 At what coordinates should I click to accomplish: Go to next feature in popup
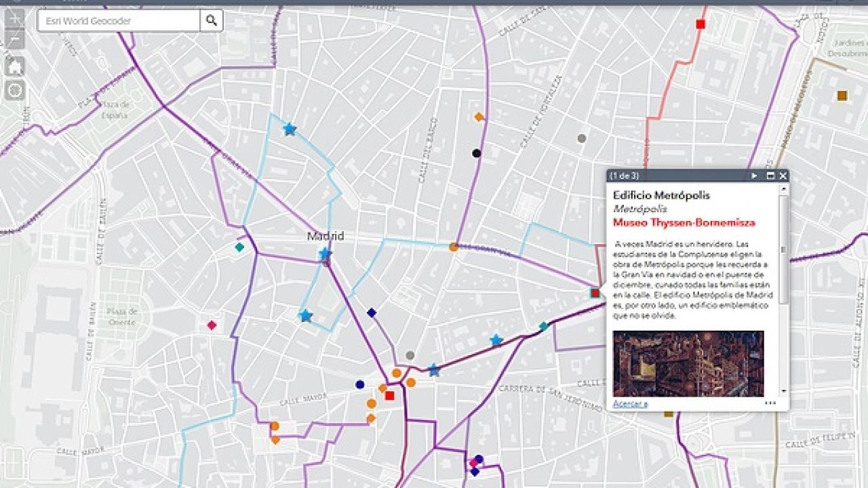point(754,176)
